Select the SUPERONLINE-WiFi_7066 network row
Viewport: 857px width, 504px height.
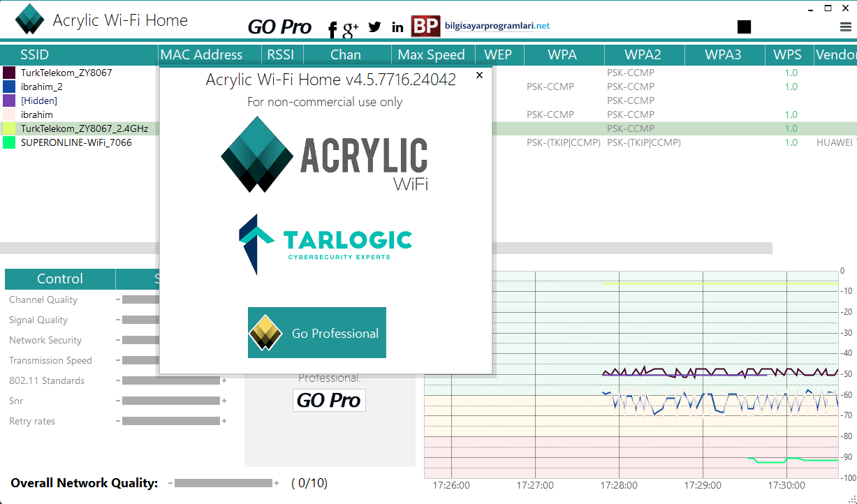(428, 142)
